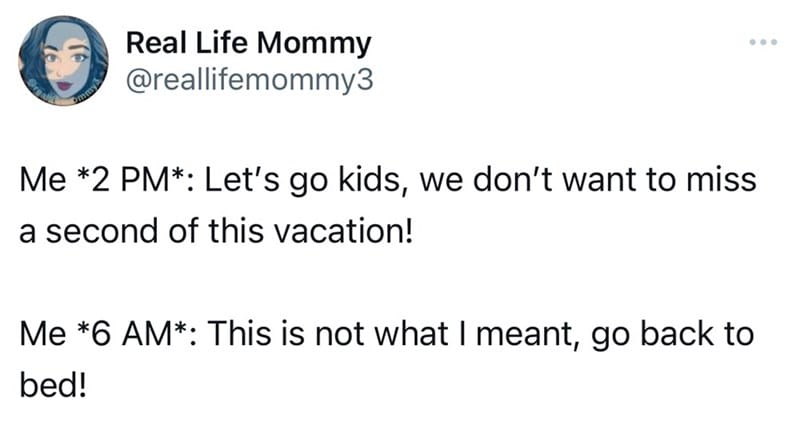The width and height of the screenshot is (800, 422).
Task: Click the Real Life Mommy profile avatar
Action: point(63,61)
